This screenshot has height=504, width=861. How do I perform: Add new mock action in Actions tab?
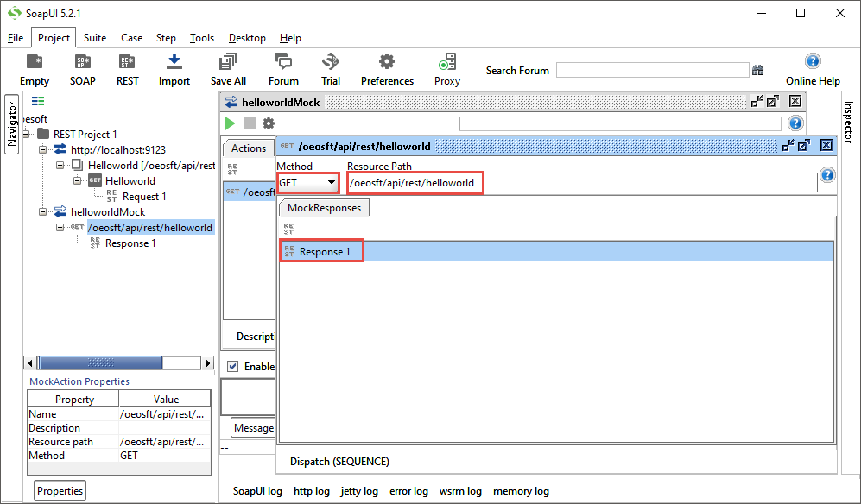point(232,170)
